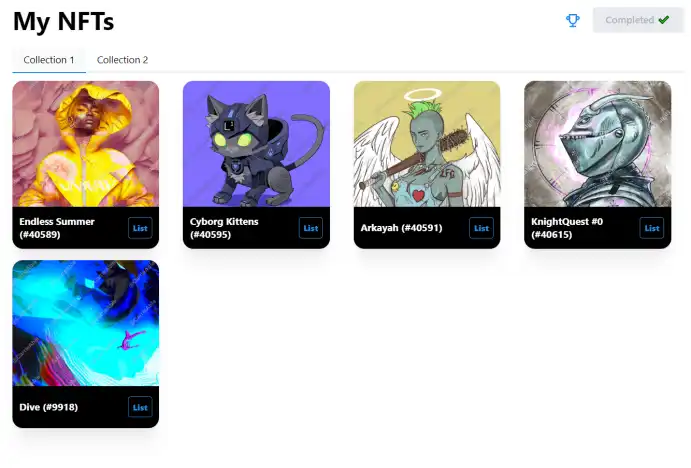The height and width of the screenshot is (468, 691).
Task: List the Endless Summer NFT
Action: click(140, 228)
